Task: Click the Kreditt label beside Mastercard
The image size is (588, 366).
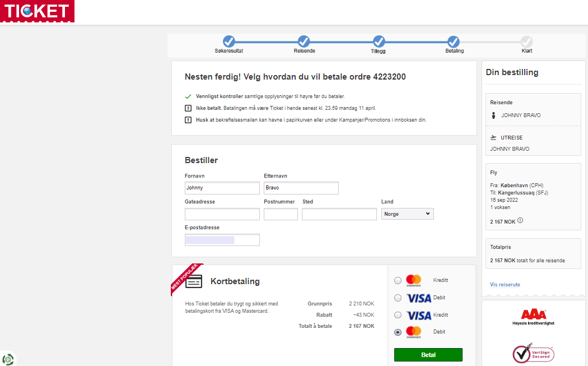Action: [x=441, y=280]
